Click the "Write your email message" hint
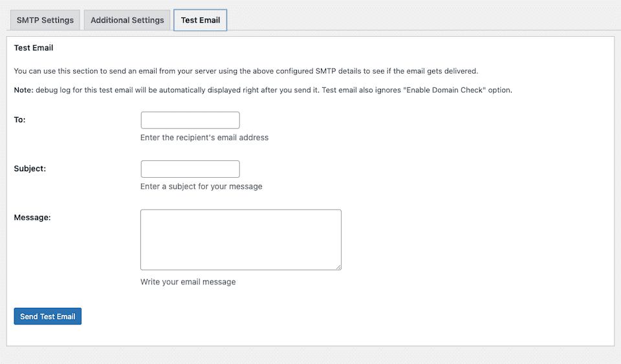Screen dimensions: 621x364 188,282
